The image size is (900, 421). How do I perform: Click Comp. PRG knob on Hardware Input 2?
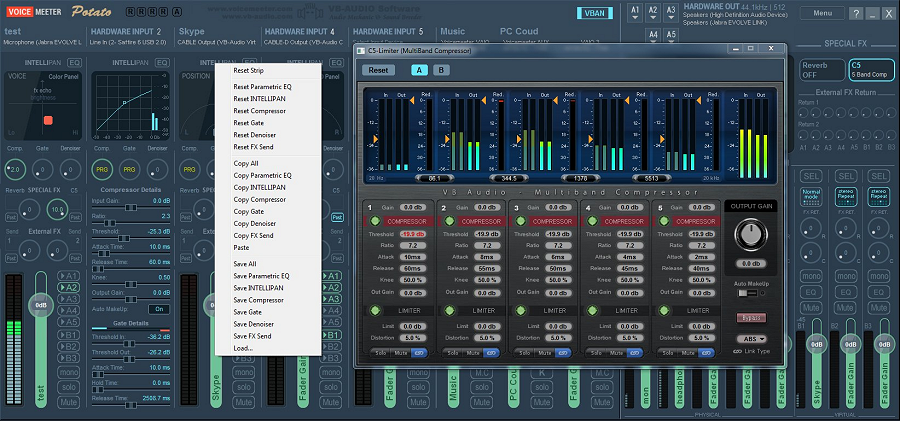click(x=102, y=169)
